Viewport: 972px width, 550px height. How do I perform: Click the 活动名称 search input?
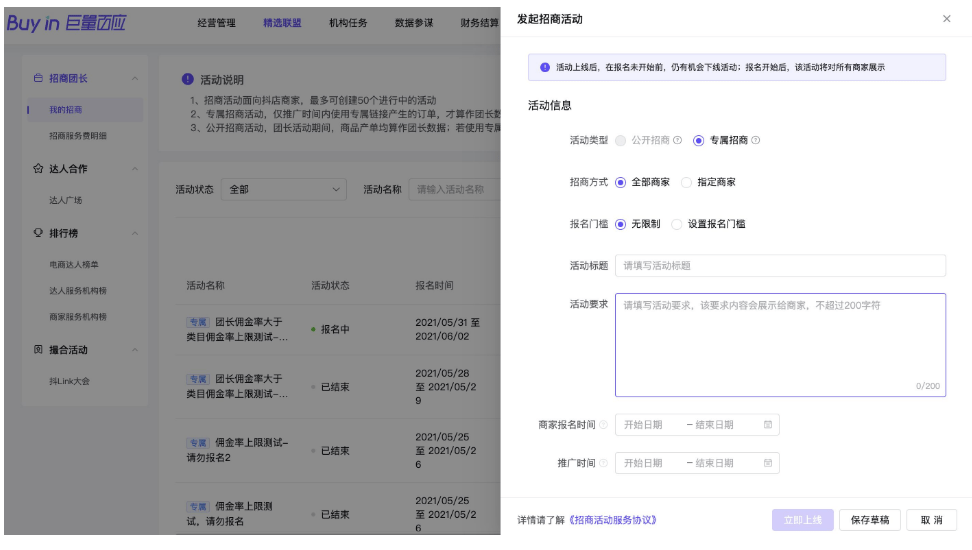(454, 189)
